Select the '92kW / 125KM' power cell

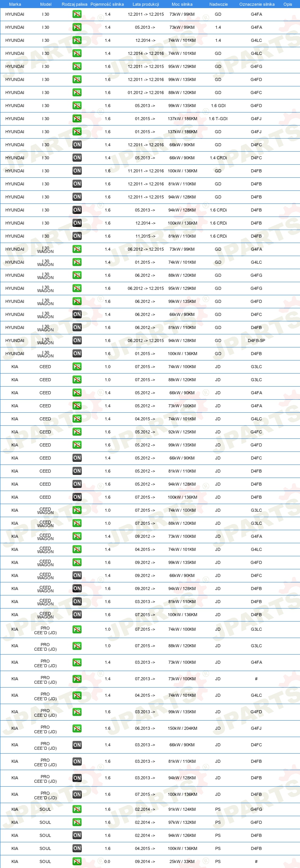point(182,432)
